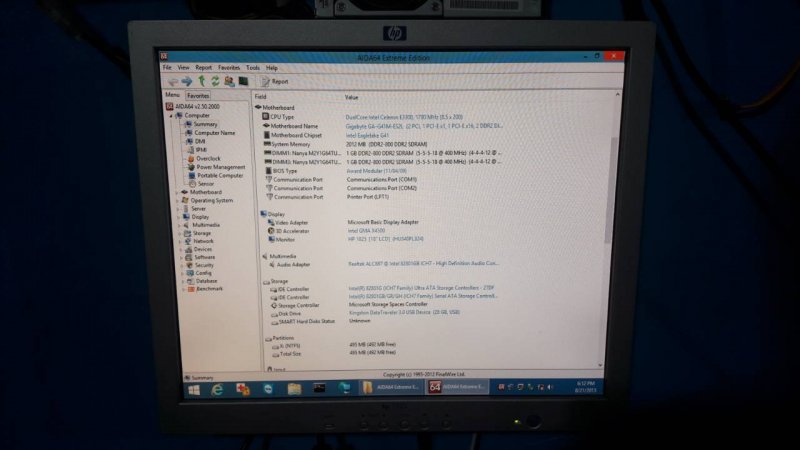Select the Benchmark tree node
This screenshot has width=800, height=450.
click(x=209, y=289)
